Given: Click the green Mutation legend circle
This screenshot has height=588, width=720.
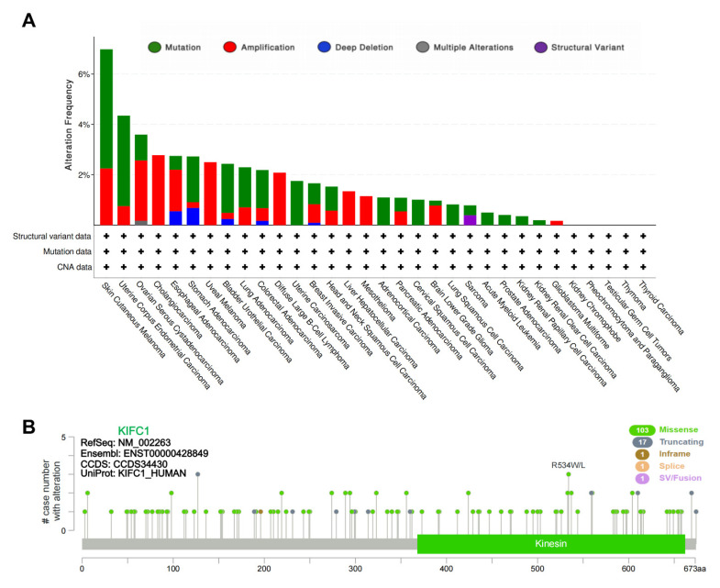Looking at the screenshot, I should tap(152, 46).
